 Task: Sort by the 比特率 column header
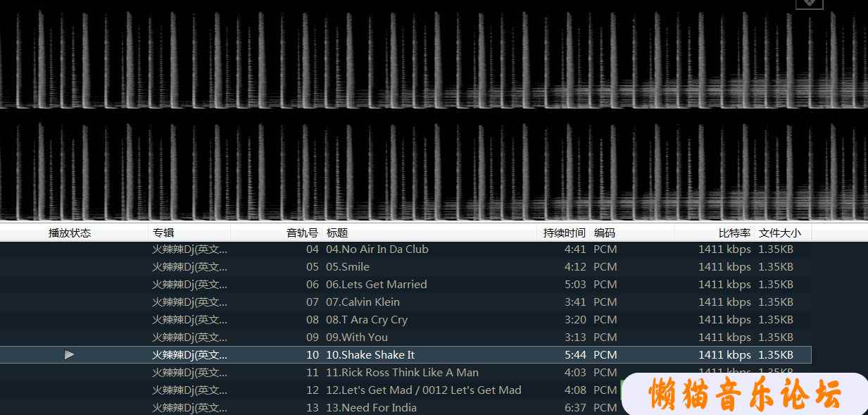734,233
